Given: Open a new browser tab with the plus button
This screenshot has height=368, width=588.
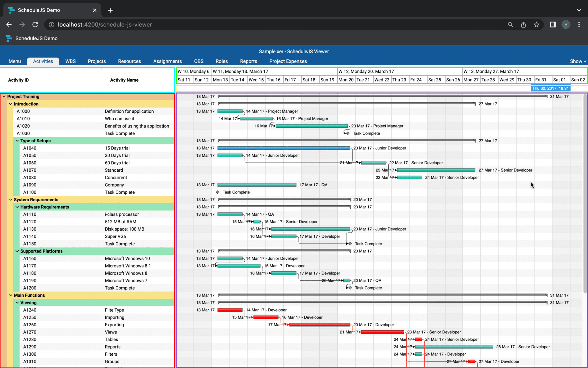Looking at the screenshot, I should (110, 10).
